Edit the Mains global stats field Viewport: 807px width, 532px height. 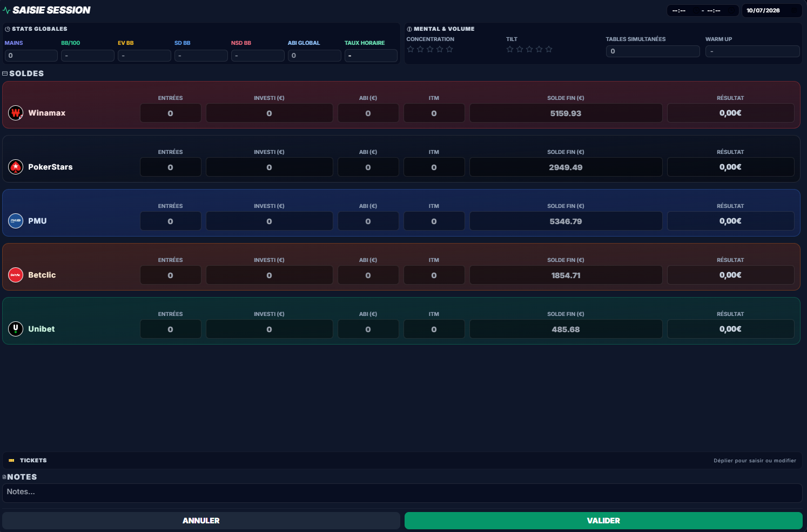(31, 56)
